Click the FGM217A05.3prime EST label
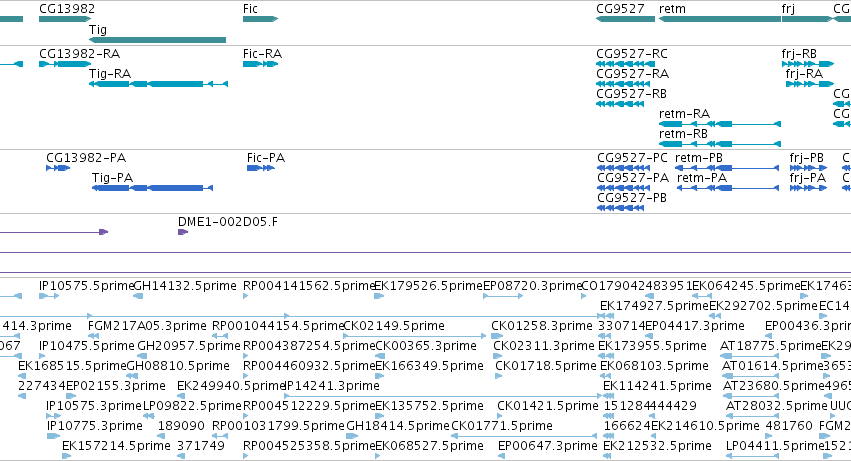 pyautogui.click(x=147, y=326)
